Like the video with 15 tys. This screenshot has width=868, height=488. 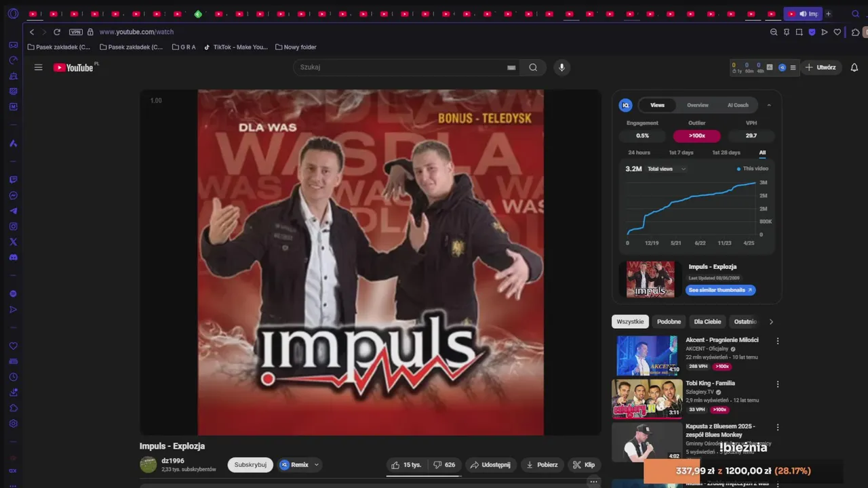click(406, 465)
